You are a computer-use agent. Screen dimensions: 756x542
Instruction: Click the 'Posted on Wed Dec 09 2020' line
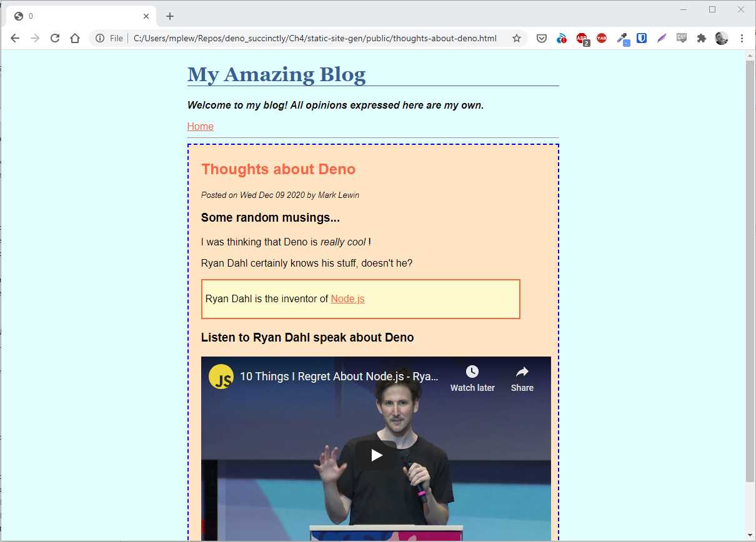click(x=280, y=195)
